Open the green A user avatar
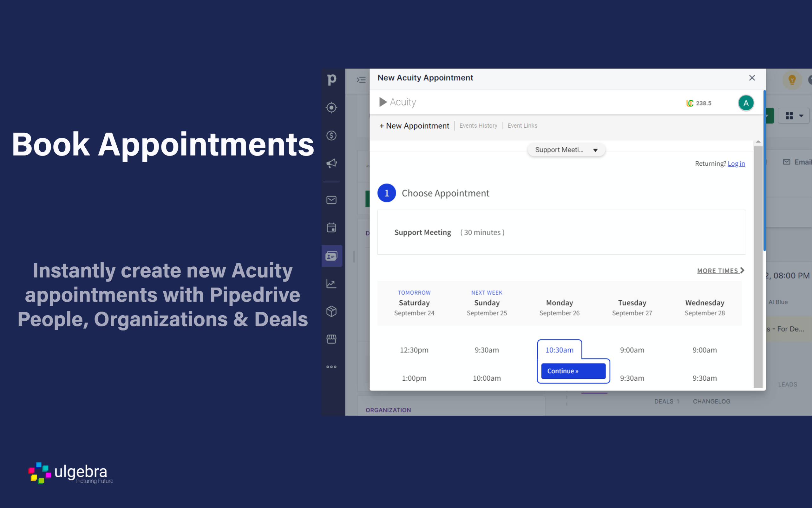This screenshot has height=508, width=812. point(746,103)
